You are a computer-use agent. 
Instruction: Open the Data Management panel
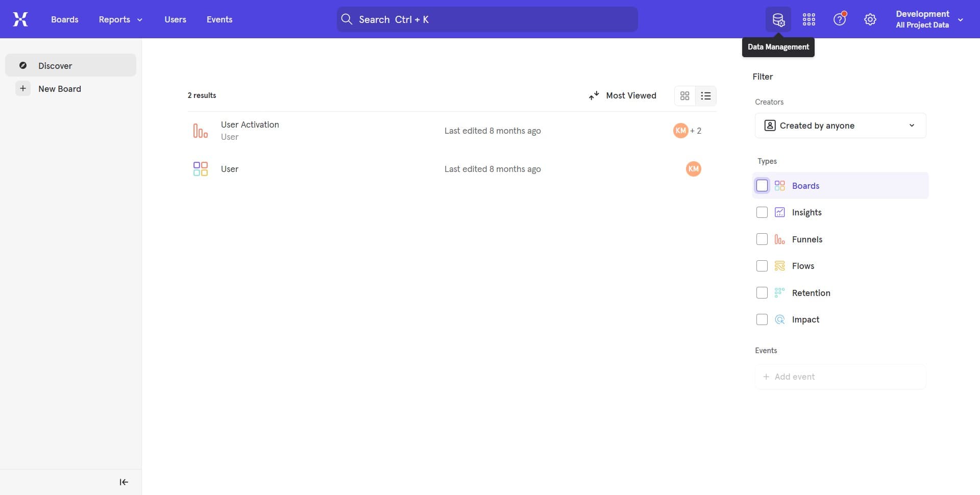778,19
